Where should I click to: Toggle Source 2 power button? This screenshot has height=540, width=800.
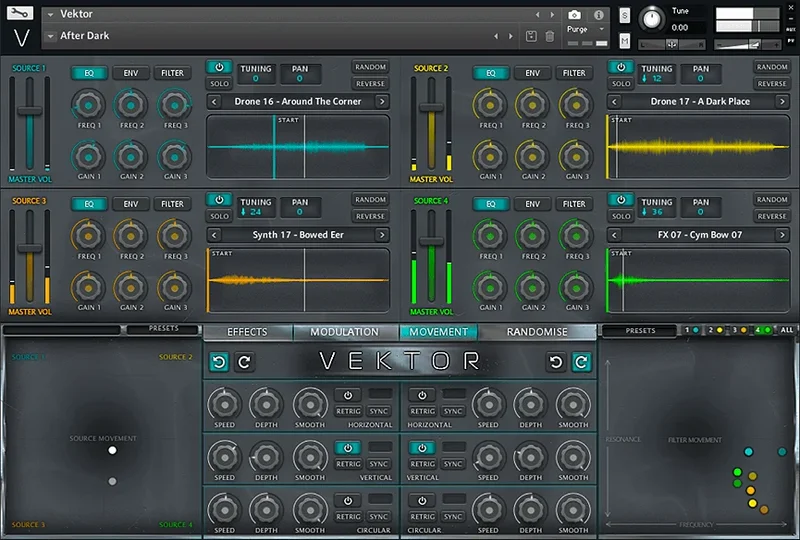click(x=621, y=67)
